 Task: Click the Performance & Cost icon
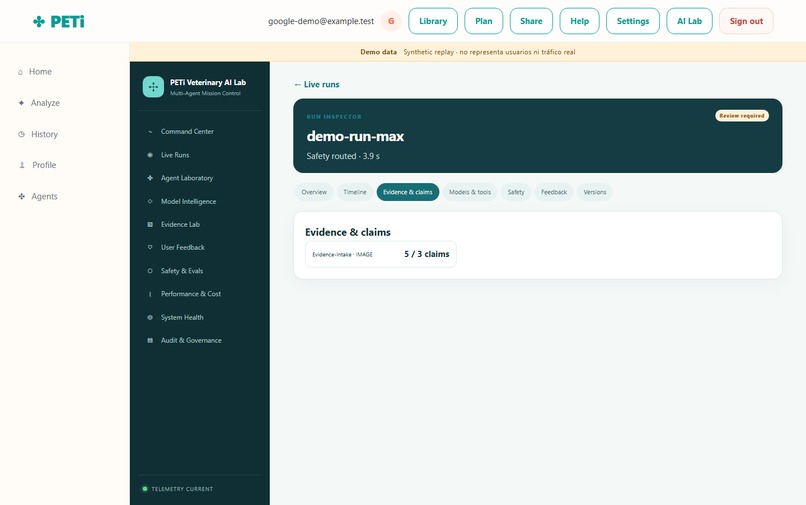click(150, 294)
